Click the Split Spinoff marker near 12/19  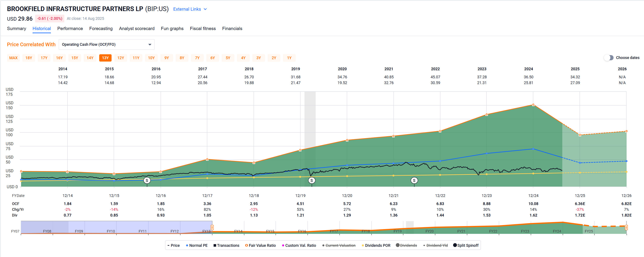click(x=311, y=180)
